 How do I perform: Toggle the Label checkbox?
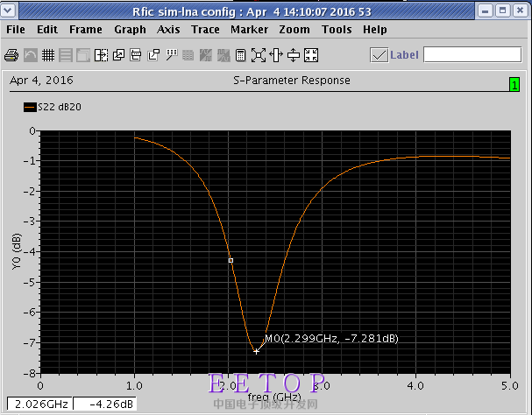(x=379, y=55)
